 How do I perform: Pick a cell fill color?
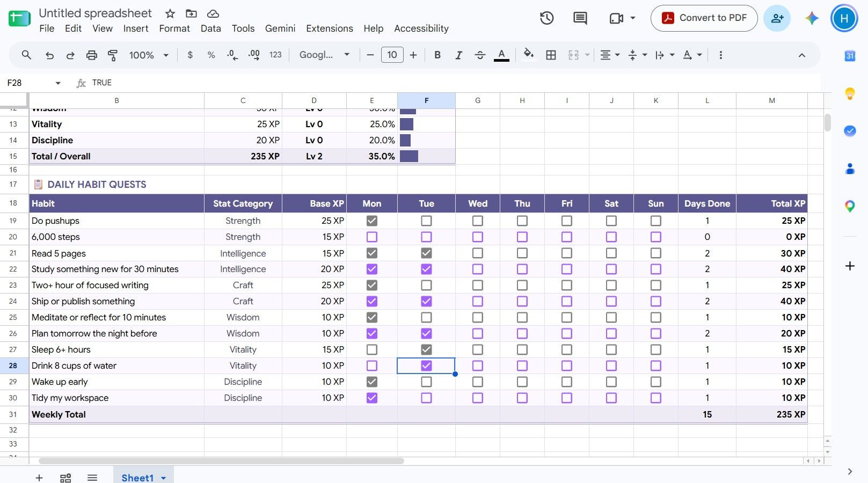tap(529, 55)
